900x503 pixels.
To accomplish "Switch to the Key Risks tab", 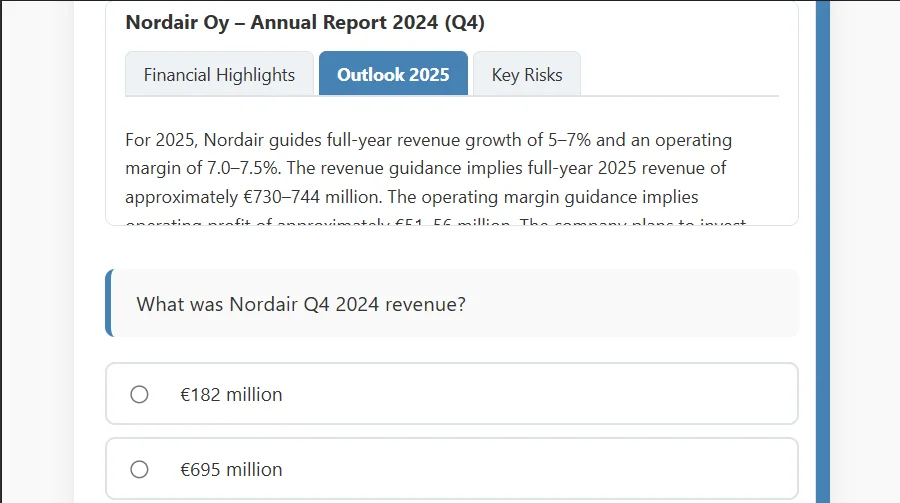I will [527, 74].
